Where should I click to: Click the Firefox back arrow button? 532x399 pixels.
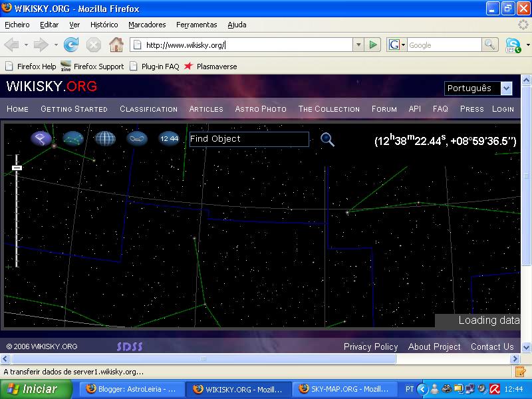click(x=11, y=45)
